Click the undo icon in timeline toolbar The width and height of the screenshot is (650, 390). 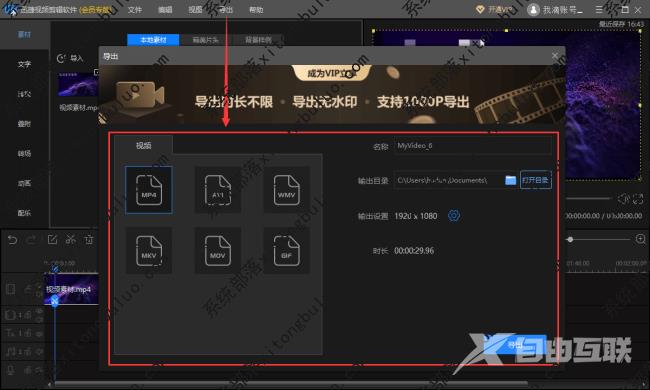click(12, 240)
